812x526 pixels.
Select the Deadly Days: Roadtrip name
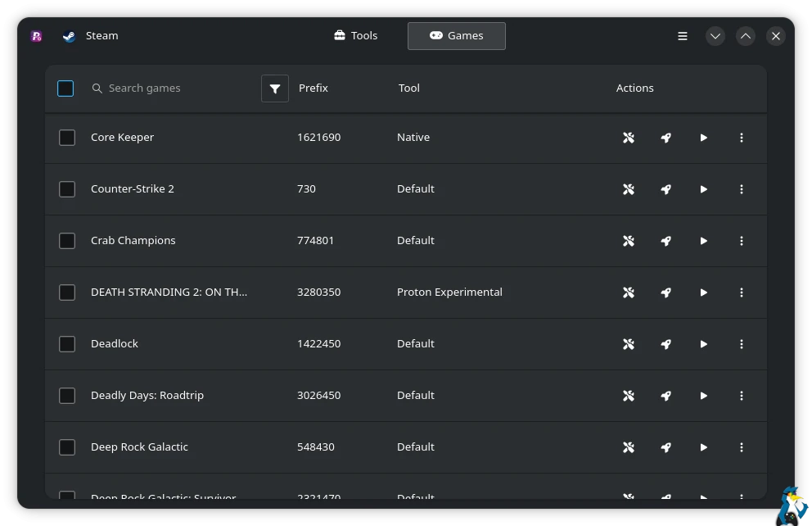(x=147, y=396)
